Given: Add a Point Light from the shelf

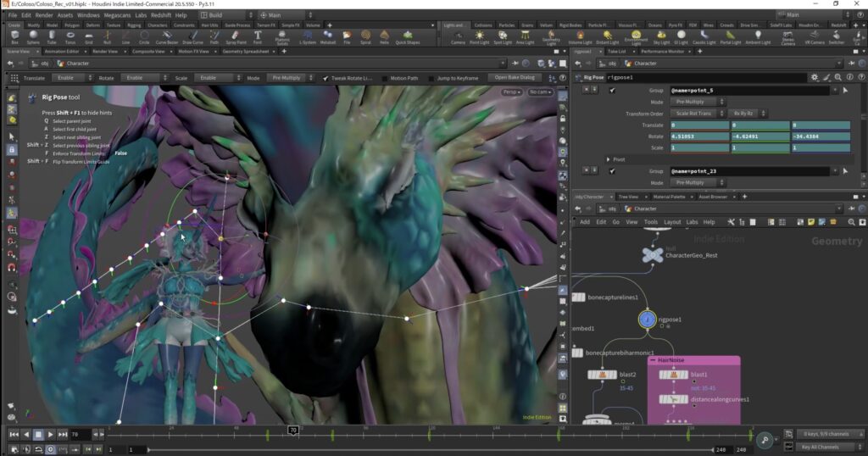Looking at the screenshot, I should [480, 36].
